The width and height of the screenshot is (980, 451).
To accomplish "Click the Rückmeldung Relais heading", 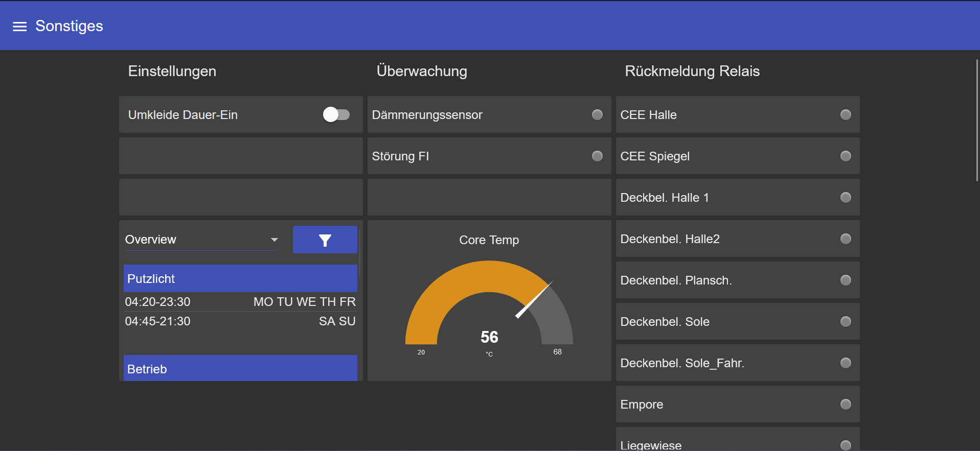I will click(x=692, y=71).
